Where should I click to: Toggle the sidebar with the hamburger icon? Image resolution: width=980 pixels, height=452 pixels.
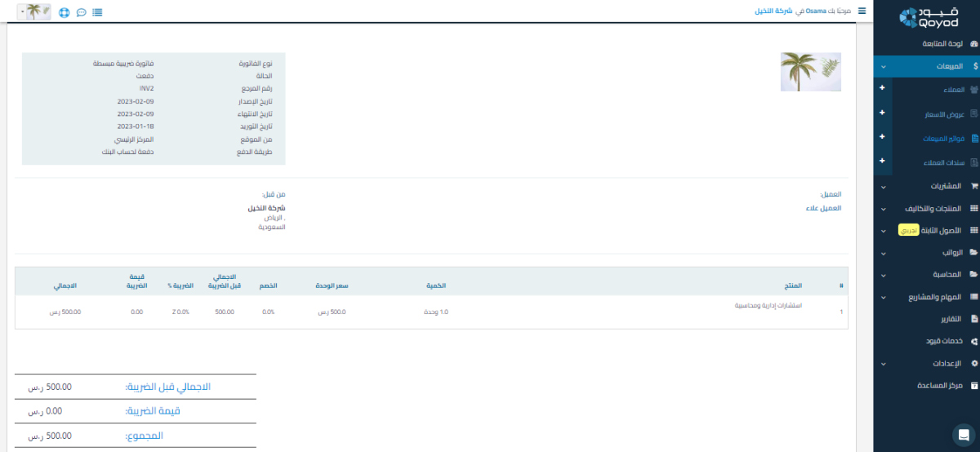pyautogui.click(x=862, y=11)
